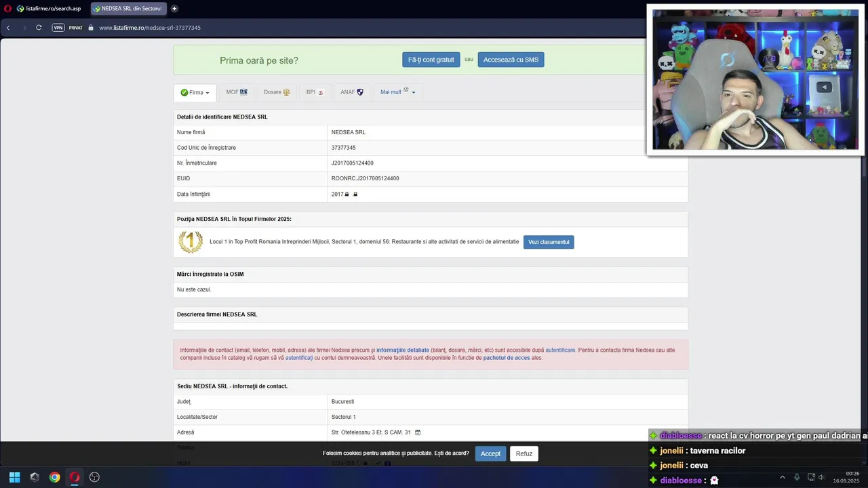Open Google Chrome from the taskbar
868x488 pixels.
tap(55, 477)
